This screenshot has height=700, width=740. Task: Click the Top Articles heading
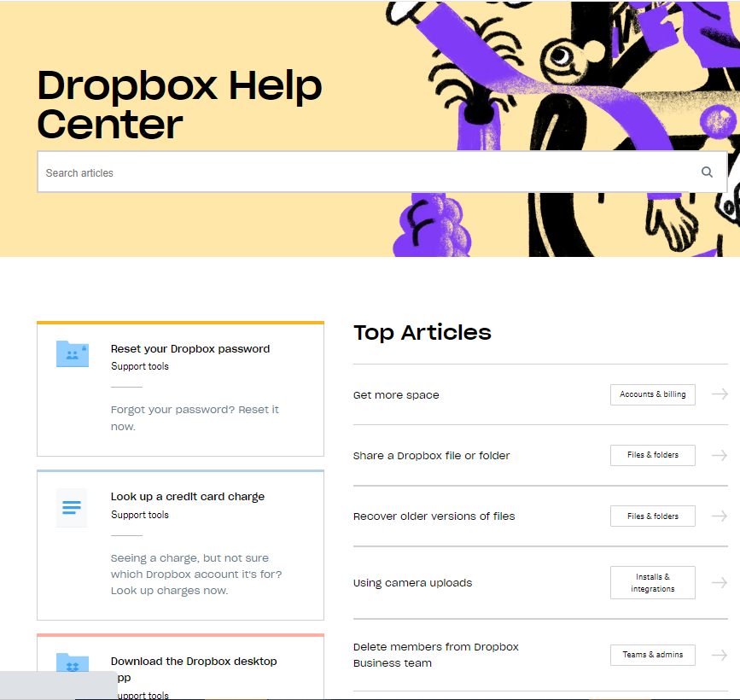[x=422, y=332]
